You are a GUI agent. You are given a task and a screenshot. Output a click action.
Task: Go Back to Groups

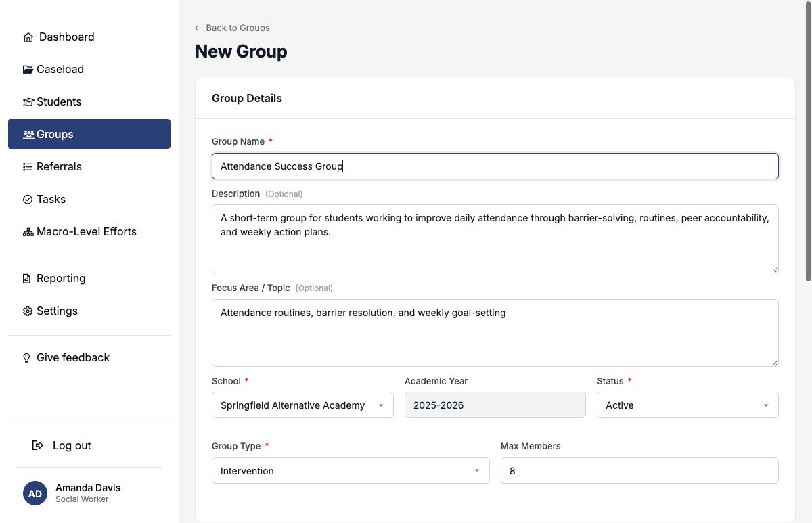coord(232,28)
